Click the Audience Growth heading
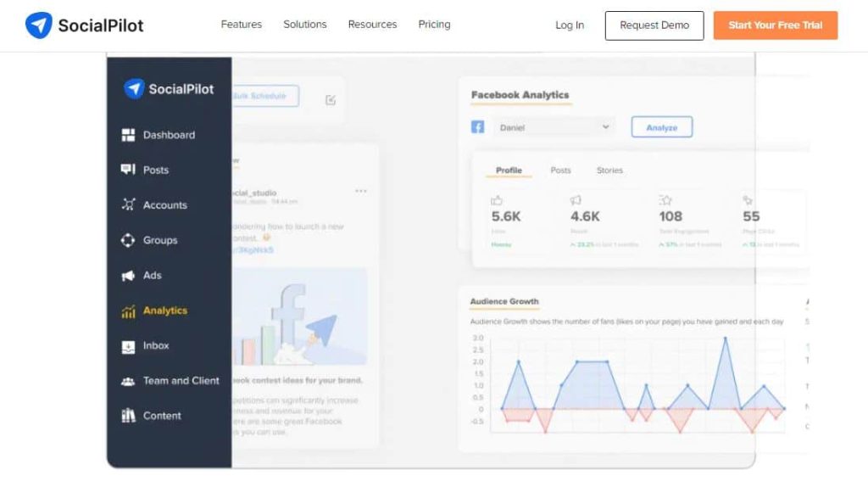The width and height of the screenshot is (868, 487). 504,301
